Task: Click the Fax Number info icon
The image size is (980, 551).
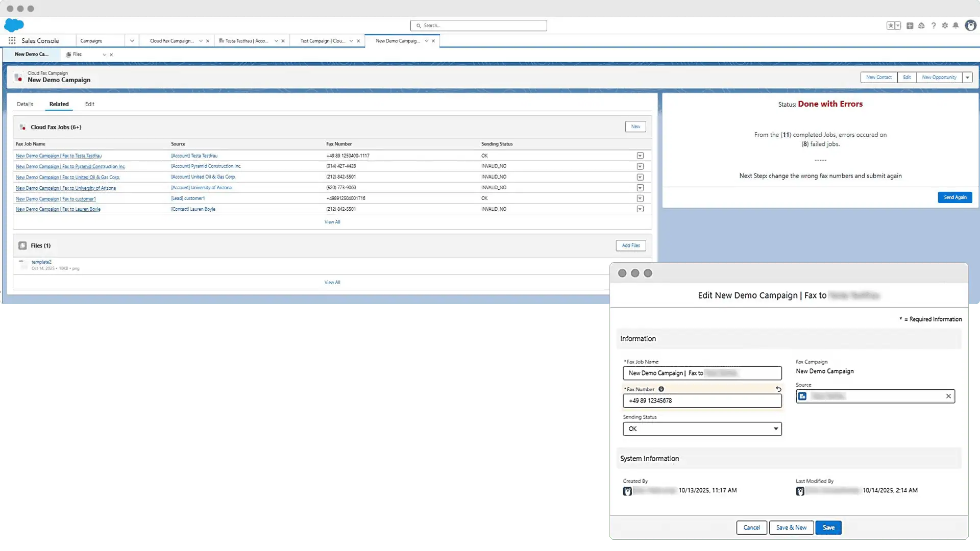Action: (x=661, y=389)
